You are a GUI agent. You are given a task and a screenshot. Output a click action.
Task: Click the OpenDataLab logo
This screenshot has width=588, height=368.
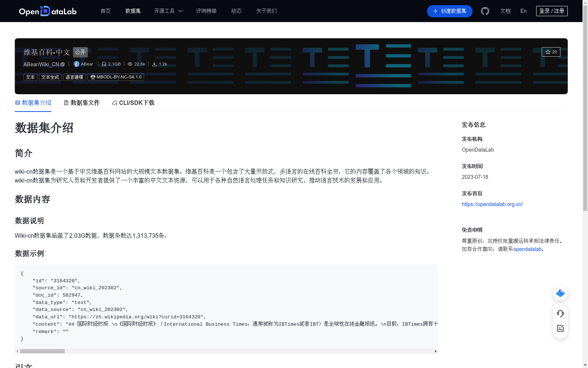coord(48,11)
